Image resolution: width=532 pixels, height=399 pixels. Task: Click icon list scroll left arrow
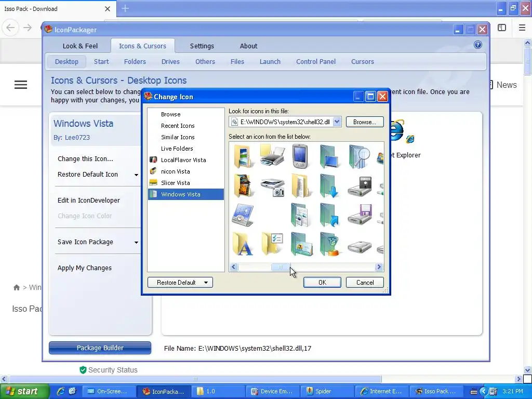point(233,267)
